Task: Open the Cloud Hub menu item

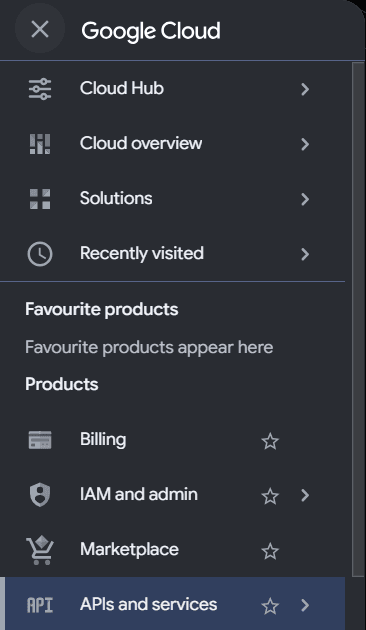Action: (x=172, y=89)
